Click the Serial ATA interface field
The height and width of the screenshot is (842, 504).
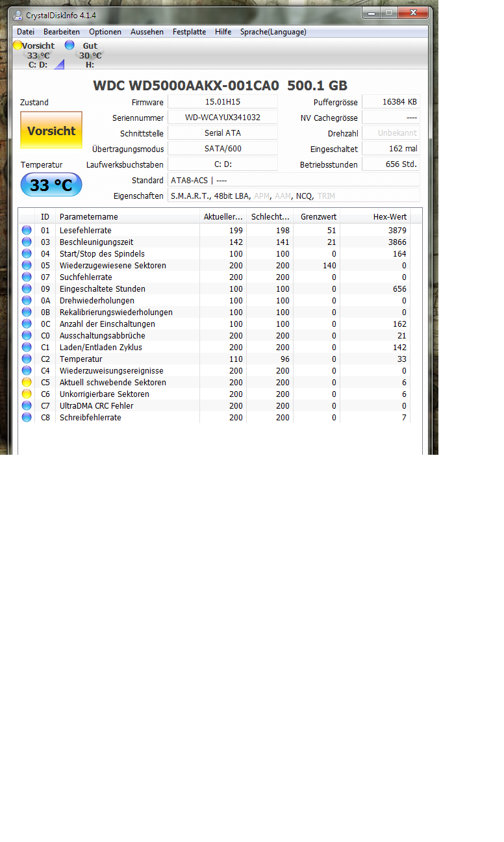(223, 133)
